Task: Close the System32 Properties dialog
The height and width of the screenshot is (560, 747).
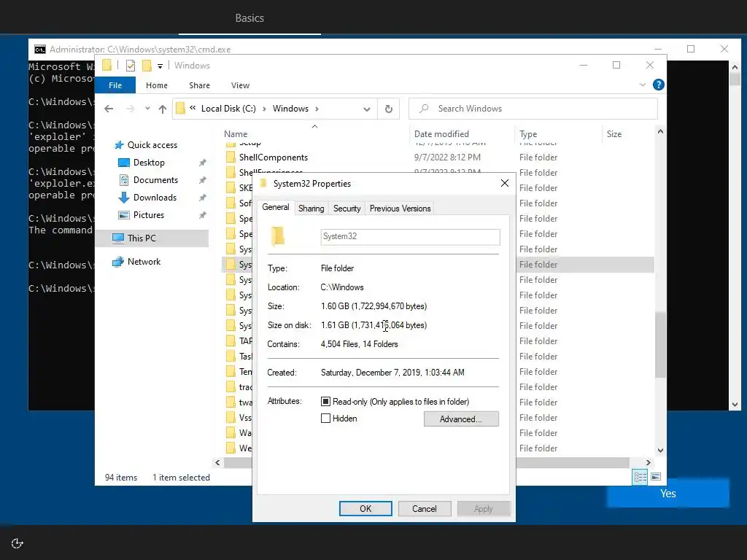Action: tap(505, 183)
